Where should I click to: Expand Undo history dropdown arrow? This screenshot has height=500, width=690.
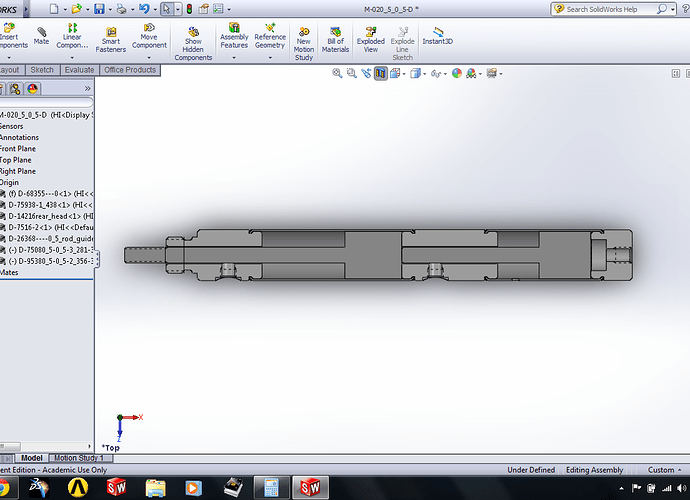pyautogui.click(x=155, y=9)
